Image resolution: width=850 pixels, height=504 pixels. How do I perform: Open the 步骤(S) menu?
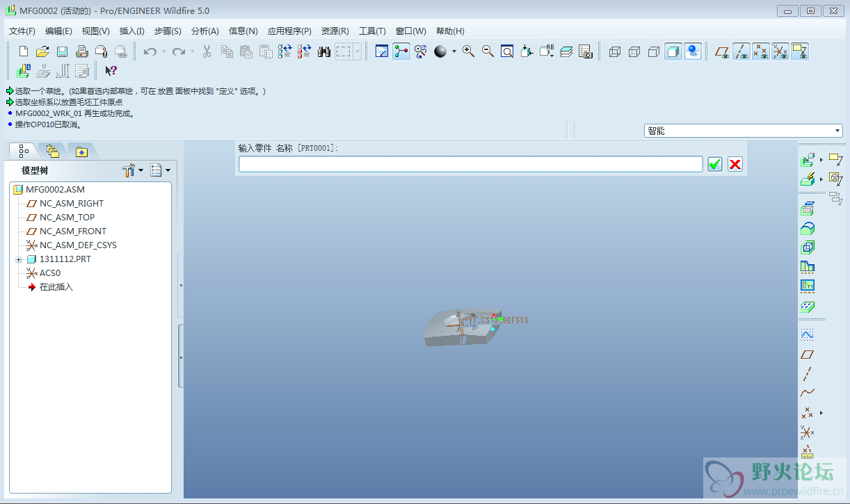pyautogui.click(x=168, y=31)
